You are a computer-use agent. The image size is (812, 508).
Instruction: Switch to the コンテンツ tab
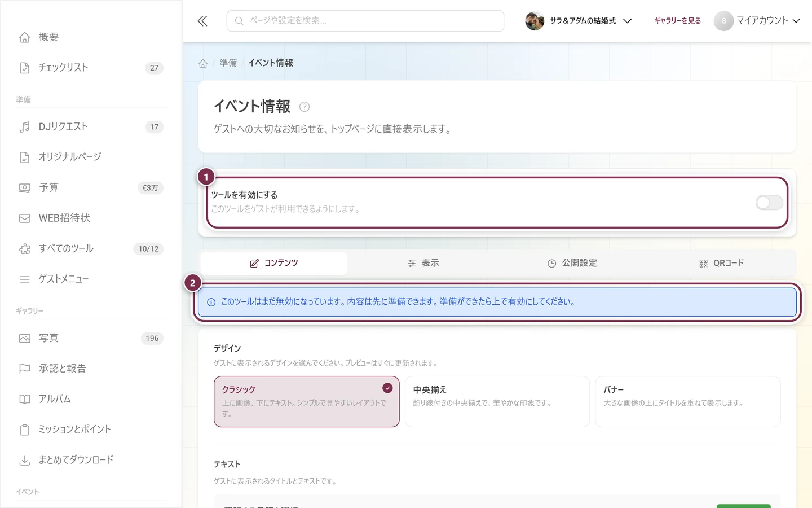pyautogui.click(x=273, y=264)
